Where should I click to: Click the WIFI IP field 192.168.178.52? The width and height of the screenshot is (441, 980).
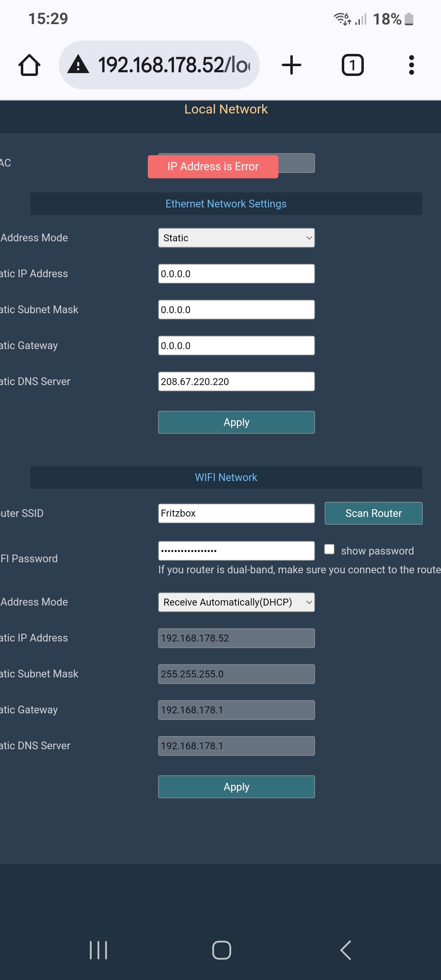pos(236,638)
